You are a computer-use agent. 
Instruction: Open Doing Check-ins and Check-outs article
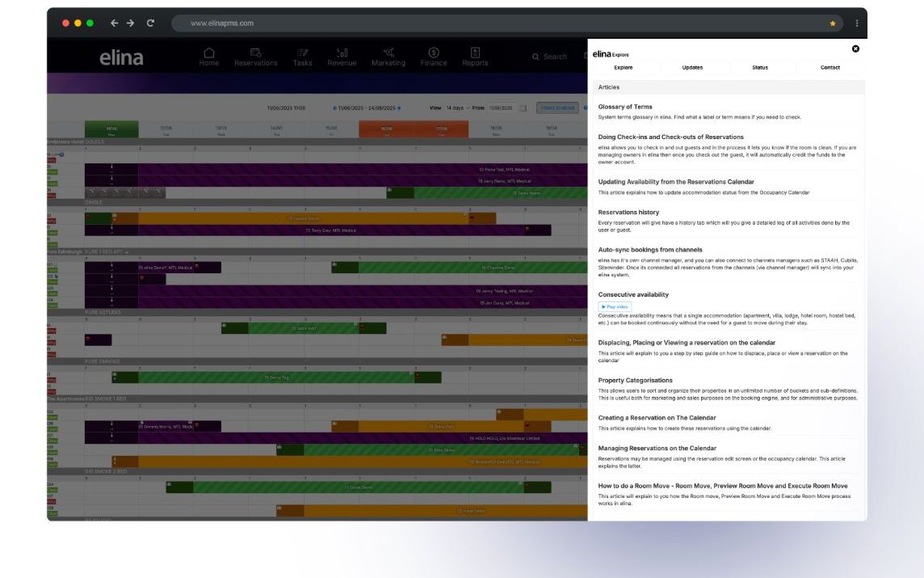[x=670, y=137]
